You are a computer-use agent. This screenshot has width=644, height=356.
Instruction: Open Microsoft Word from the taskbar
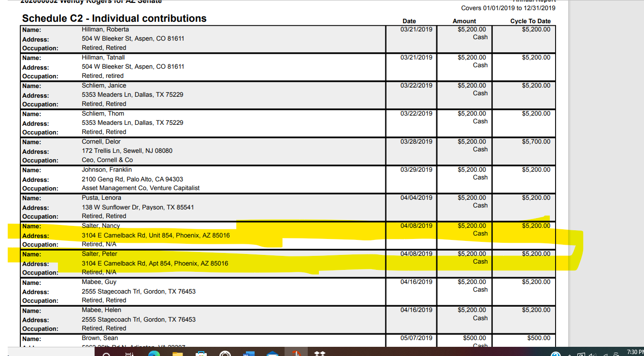tap(248, 353)
